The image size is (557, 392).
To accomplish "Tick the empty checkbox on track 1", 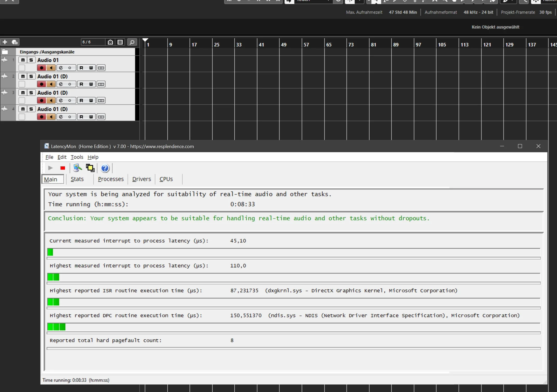I will pyautogui.click(x=22, y=68).
